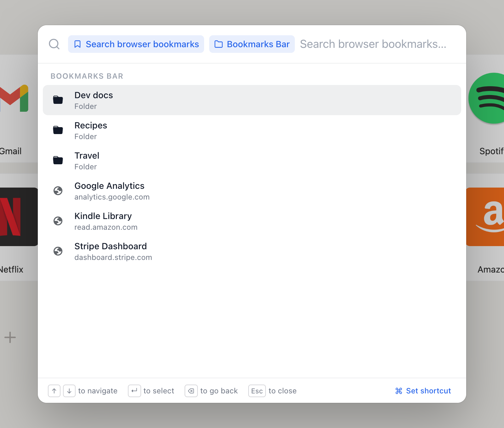
Task: Click the Gmail label in the background
Action: (11, 151)
